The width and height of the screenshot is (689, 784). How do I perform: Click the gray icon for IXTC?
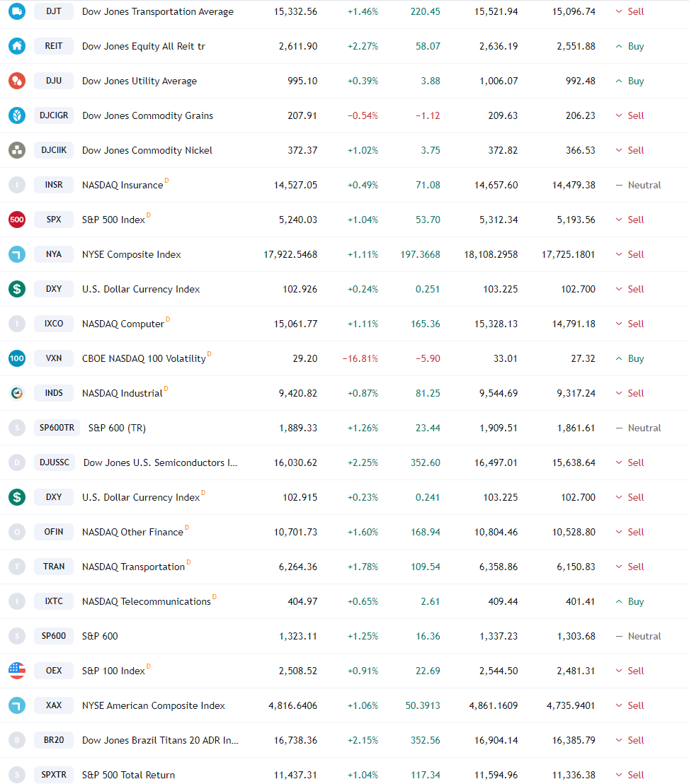click(x=17, y=601)
